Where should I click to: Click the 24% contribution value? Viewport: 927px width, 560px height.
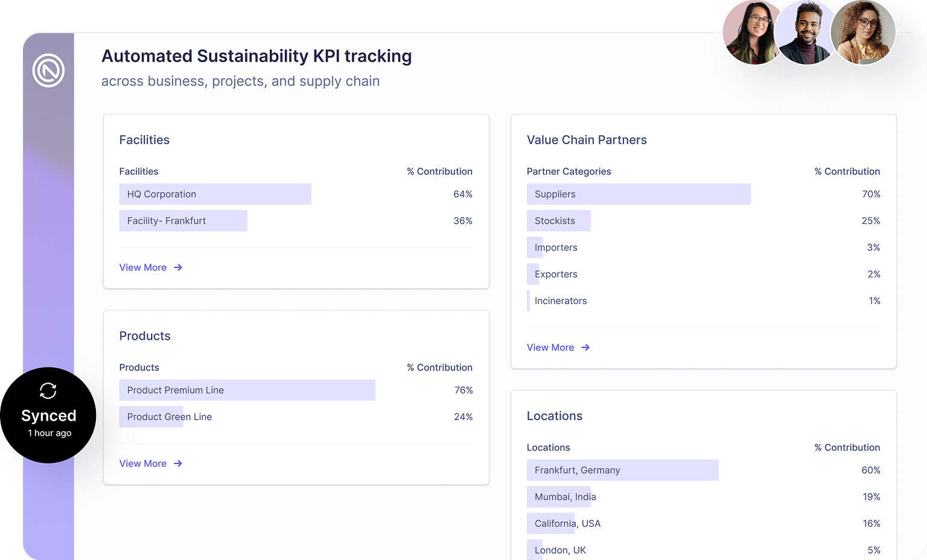463,417
